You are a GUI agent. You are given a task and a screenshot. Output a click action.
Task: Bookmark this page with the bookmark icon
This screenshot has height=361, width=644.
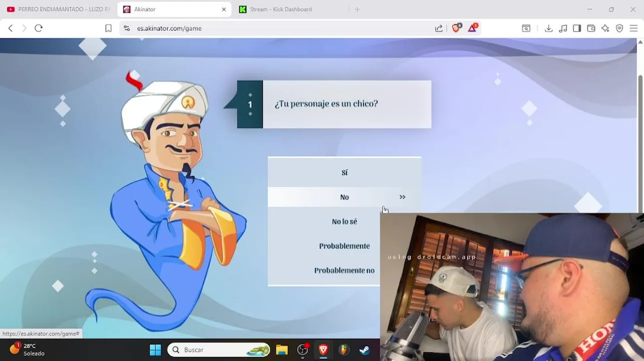tap(108, 29)
